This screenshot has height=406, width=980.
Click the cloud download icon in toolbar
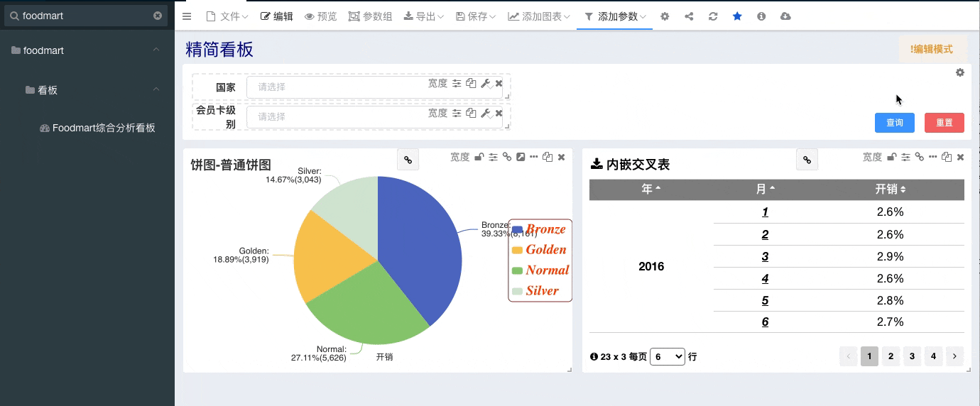click(785, 16)
